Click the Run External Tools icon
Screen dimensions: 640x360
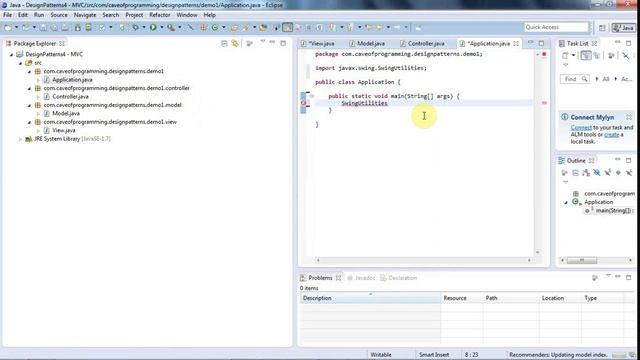click(x=171, y=27)
